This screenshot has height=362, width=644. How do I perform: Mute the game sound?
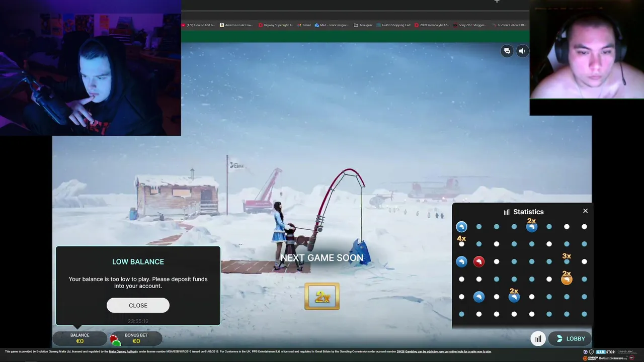coord(522,51)
